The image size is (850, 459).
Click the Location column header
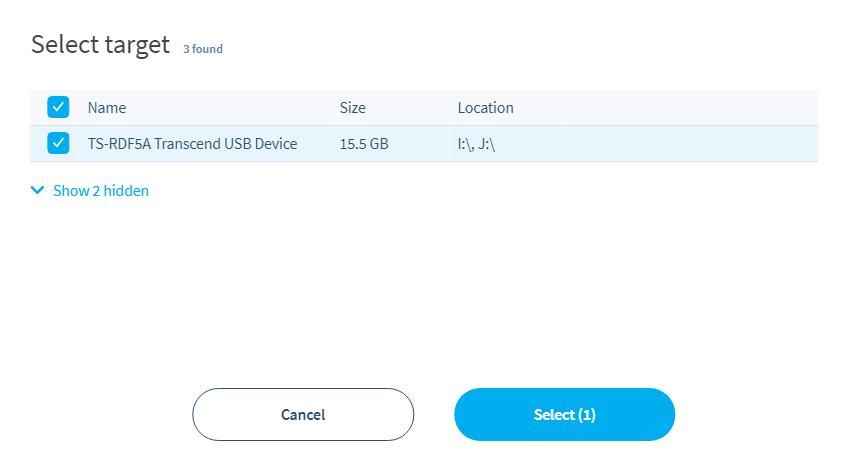pyautogui.click(x=485, y=108)
